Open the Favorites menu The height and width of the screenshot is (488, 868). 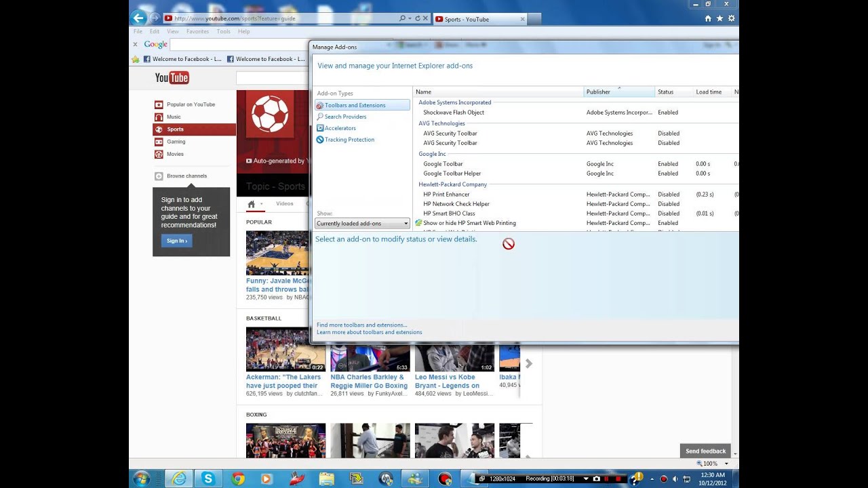pyautogui.click(x=197, y=31)
